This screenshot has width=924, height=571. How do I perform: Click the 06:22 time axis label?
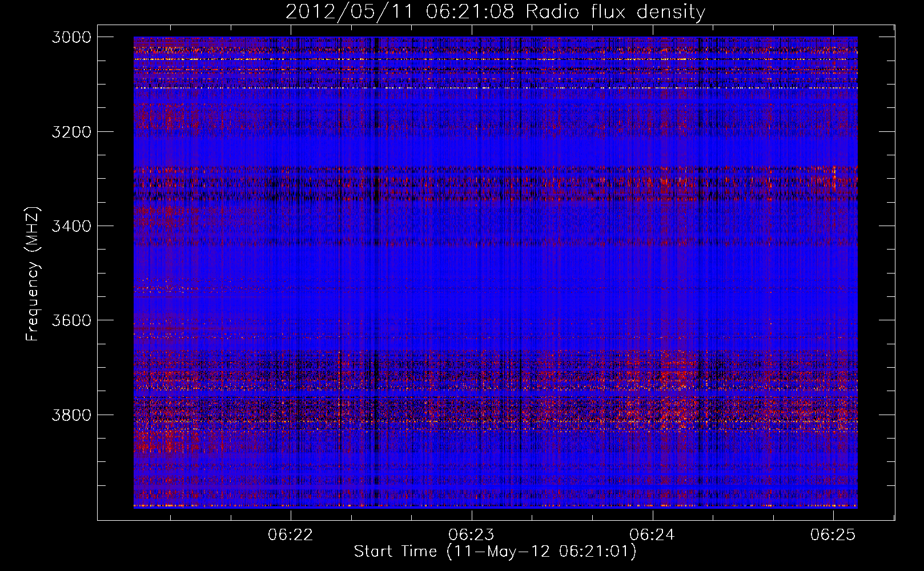pyautogui.click(x=291, y=534)
